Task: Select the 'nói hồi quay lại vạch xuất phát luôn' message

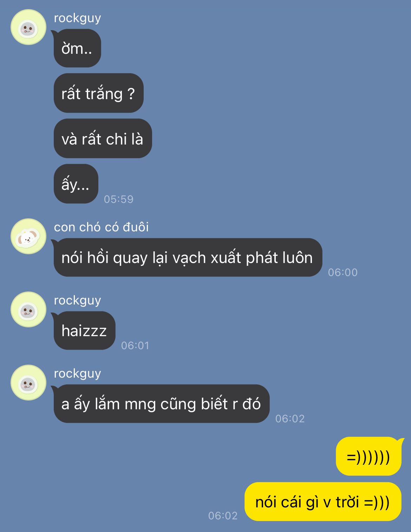Action: coord(188,257)
